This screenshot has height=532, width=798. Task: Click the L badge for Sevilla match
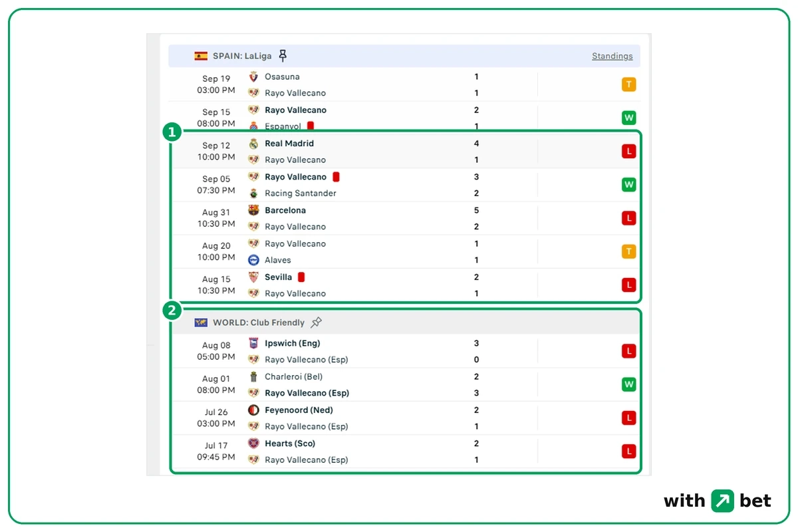[x=628, y=285]
